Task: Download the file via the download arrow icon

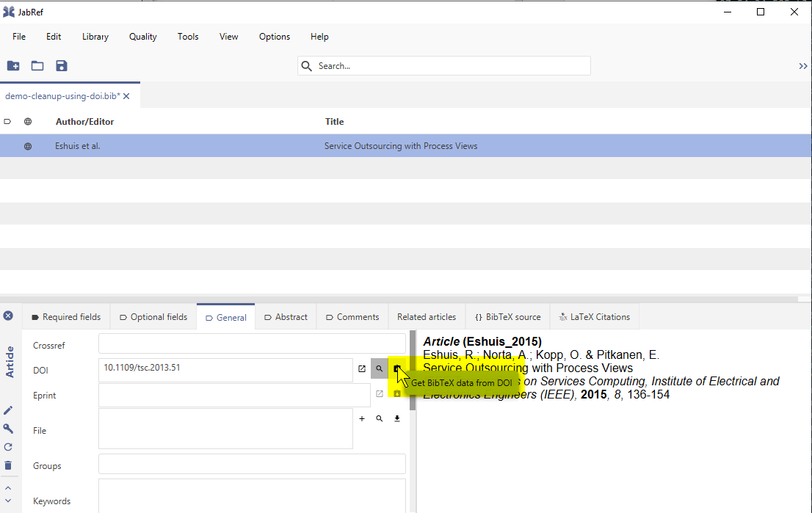Action: click(x=396, y=418)
